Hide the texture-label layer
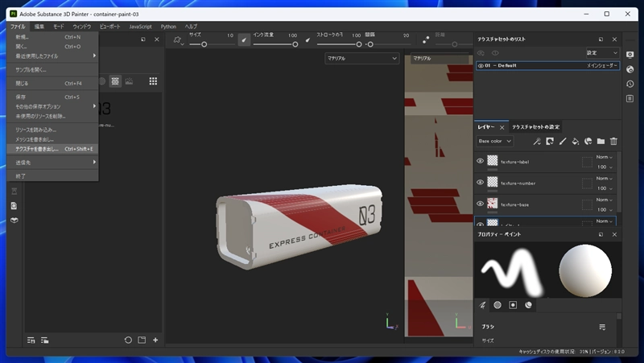 pos(481,161)
